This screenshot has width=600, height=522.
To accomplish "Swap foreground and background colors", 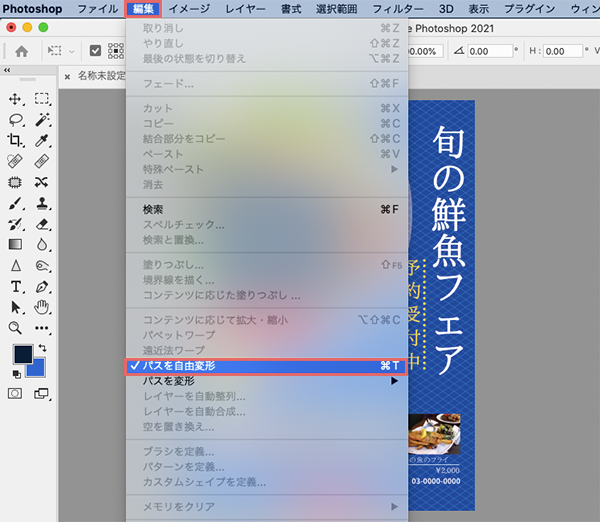I will coord(42,348).
